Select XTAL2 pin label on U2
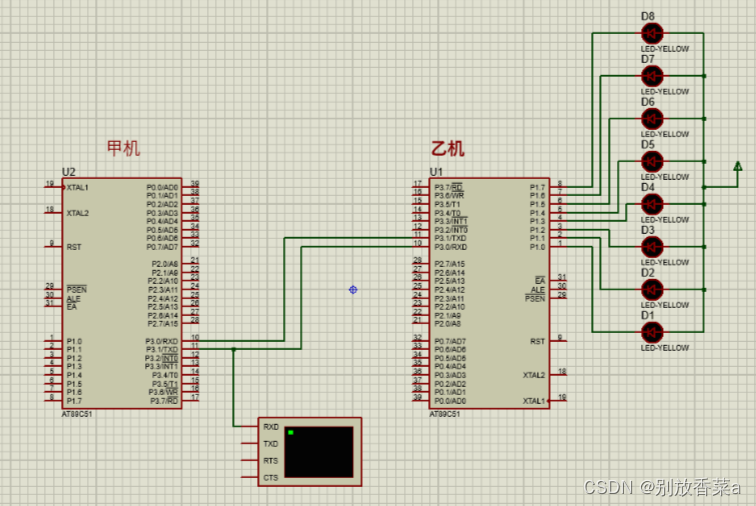 pos(78,213)
